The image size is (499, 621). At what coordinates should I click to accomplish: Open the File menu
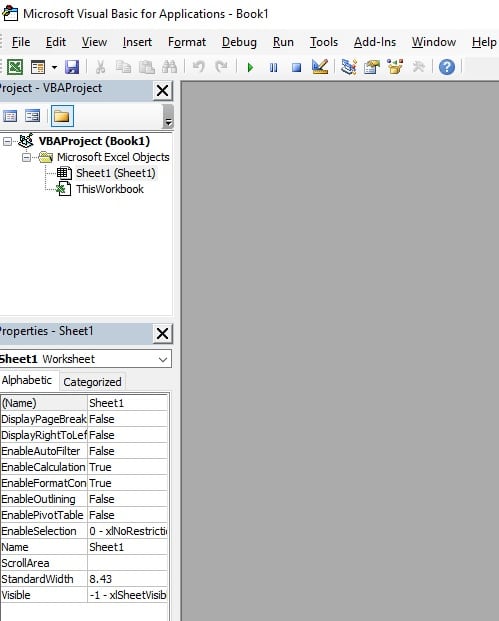click(x=21, y=42)
